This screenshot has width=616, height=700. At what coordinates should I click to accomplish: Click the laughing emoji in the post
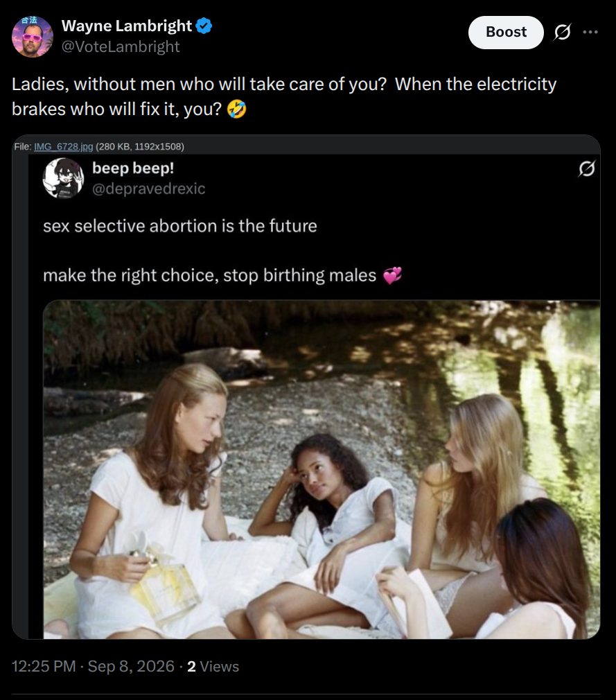(236, 109)
